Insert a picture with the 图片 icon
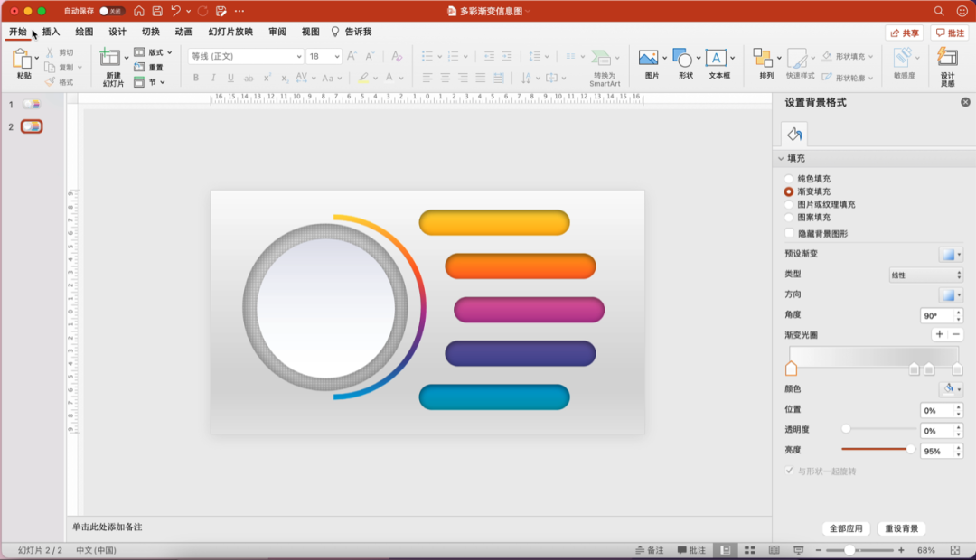Screen dimensions: 976x560 649,59
